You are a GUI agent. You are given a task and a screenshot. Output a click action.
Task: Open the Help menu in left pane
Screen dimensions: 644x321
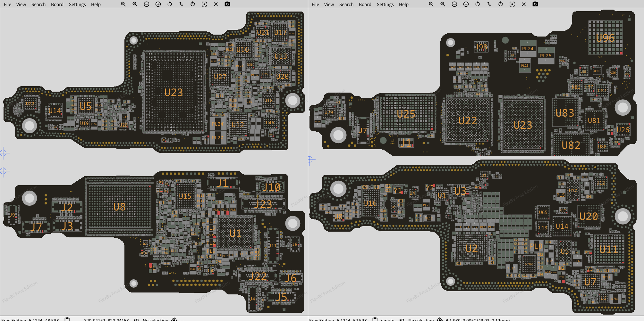click(x=96, y=4)
